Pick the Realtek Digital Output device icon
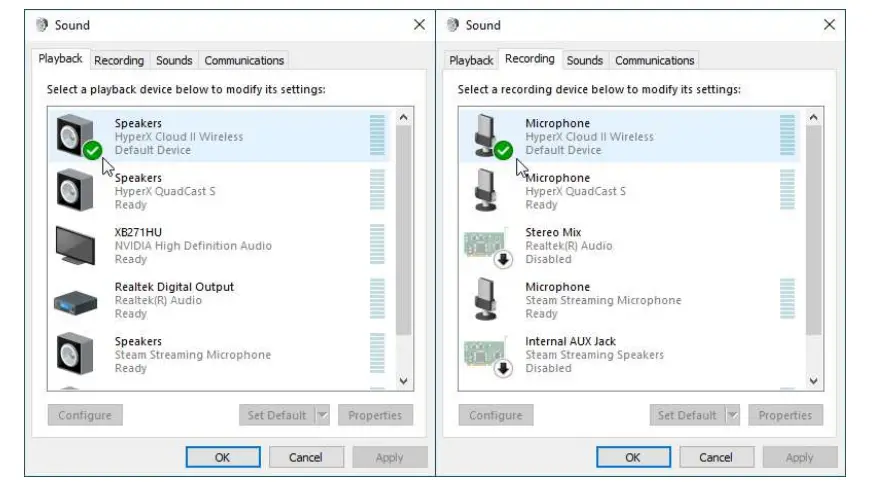Image resolution: width=879 pixels, height=484 pixels. click(76, 303)
